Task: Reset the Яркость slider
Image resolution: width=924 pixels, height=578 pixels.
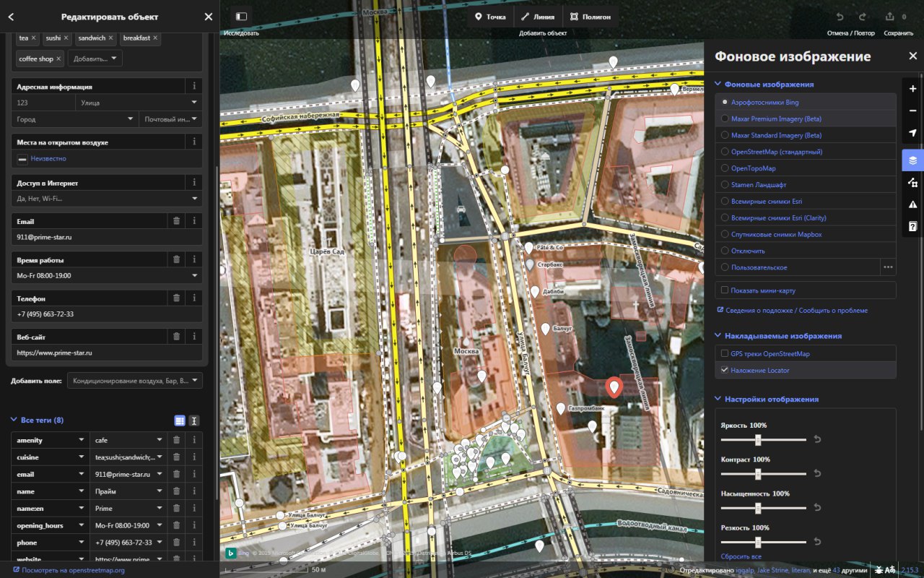Action: click(x=817, y=439)
